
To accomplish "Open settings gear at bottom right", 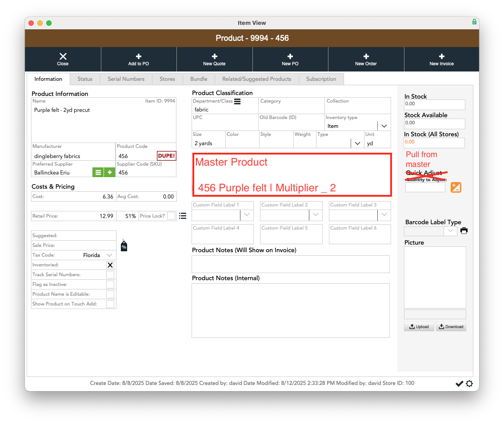I will (469, 384).
